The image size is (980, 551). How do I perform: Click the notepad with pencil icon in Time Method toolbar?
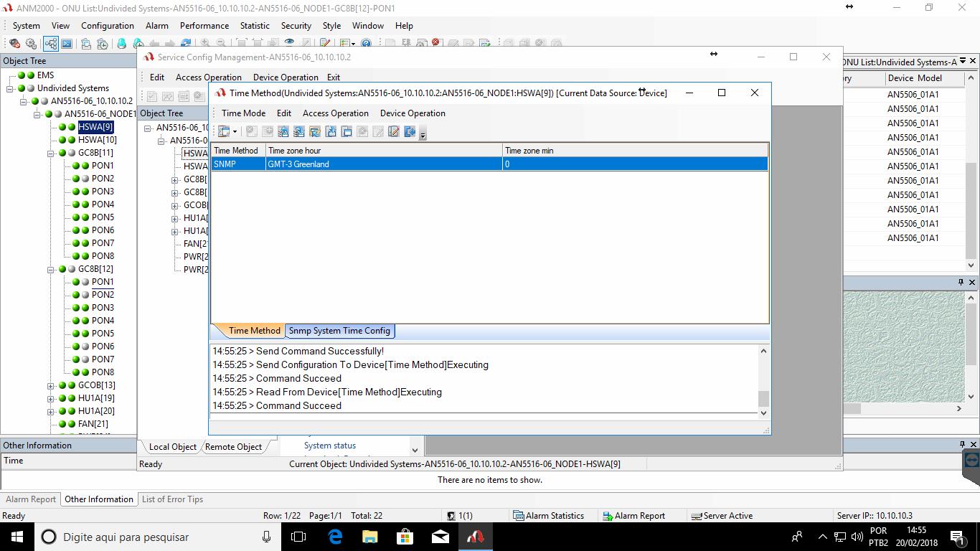394,131
